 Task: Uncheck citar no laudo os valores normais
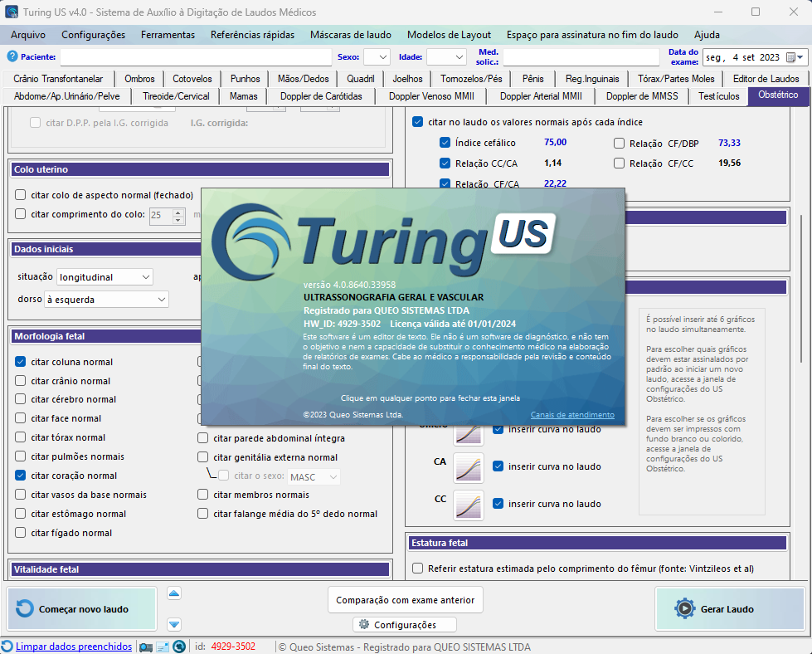(417, 122)
